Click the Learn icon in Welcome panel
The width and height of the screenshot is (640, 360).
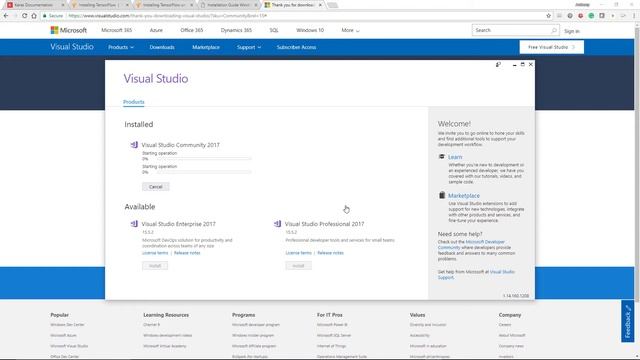[442, 157]
